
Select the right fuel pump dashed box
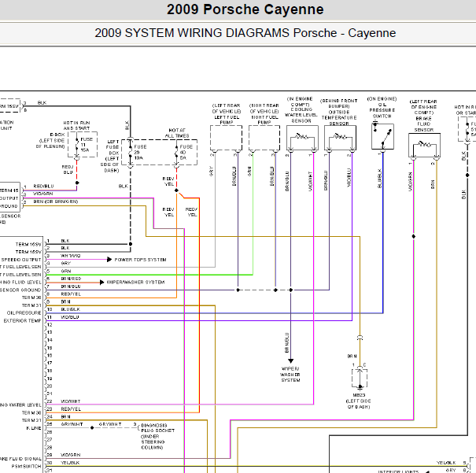click(264, 138)
